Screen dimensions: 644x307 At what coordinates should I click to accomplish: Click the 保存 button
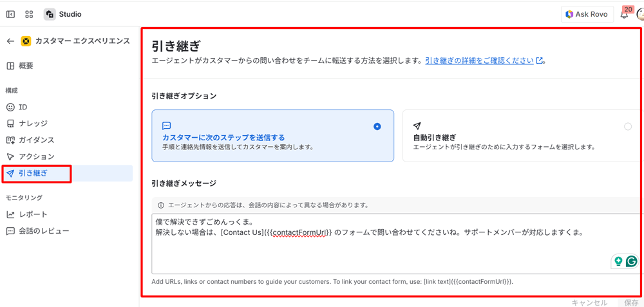(631, 302)
